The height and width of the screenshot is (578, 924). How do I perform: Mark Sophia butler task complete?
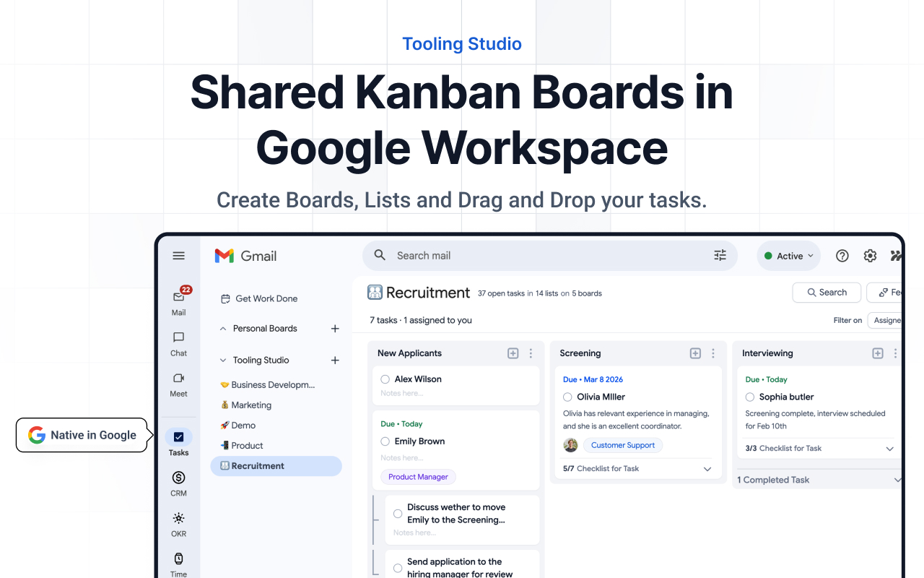750,397
